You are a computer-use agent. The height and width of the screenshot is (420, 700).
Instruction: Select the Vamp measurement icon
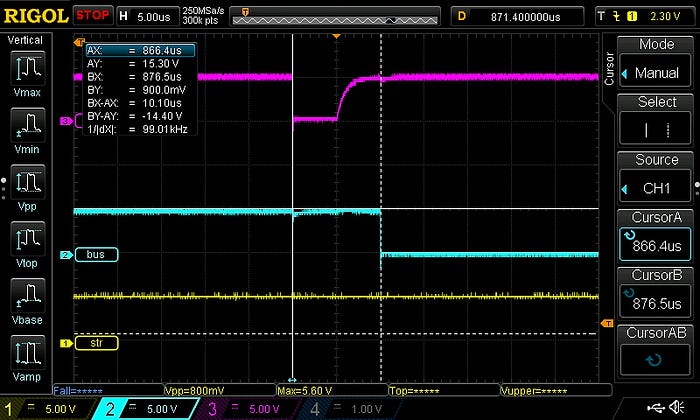(x=28, y=353)
